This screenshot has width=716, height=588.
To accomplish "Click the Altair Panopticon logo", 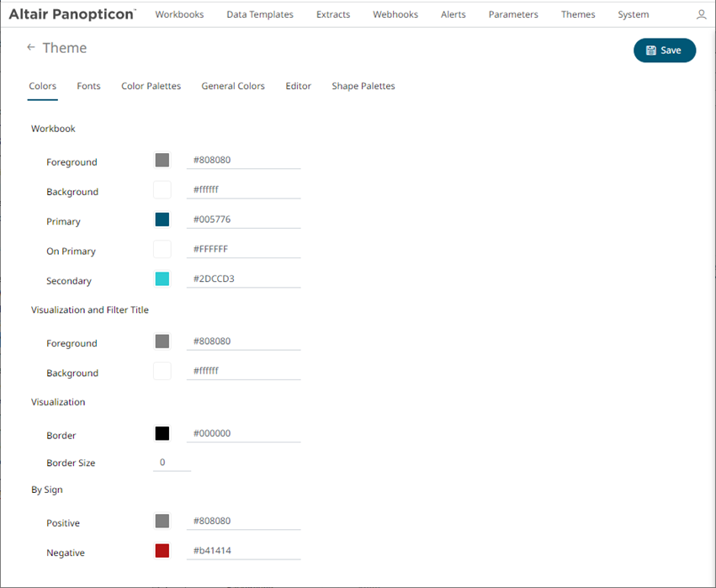I will [x=72, y=14].
